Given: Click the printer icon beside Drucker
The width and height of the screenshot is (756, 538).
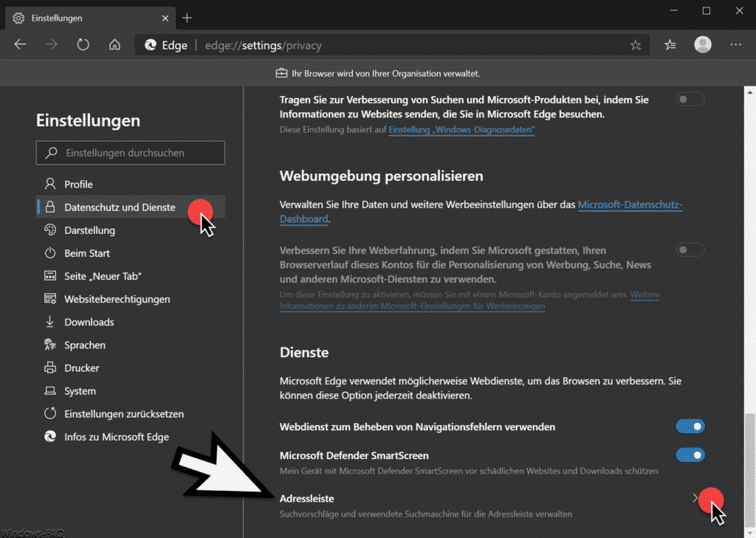Looking at the screenshot, I should pos(50,368).
